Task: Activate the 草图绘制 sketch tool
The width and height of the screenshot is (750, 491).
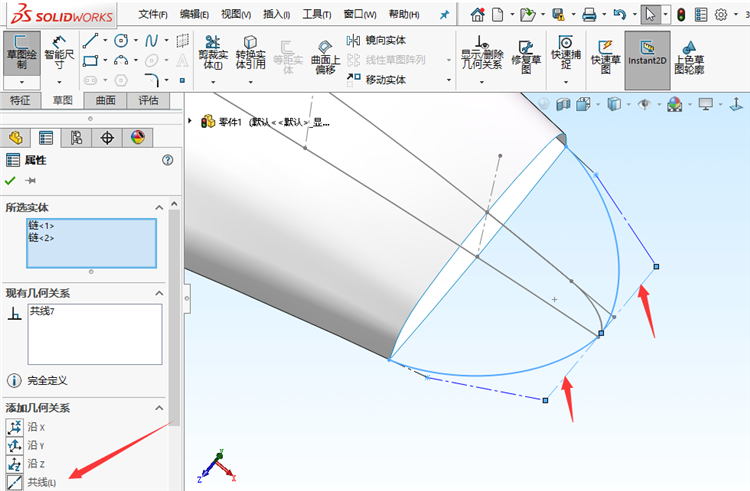Action: pos(22,53)
